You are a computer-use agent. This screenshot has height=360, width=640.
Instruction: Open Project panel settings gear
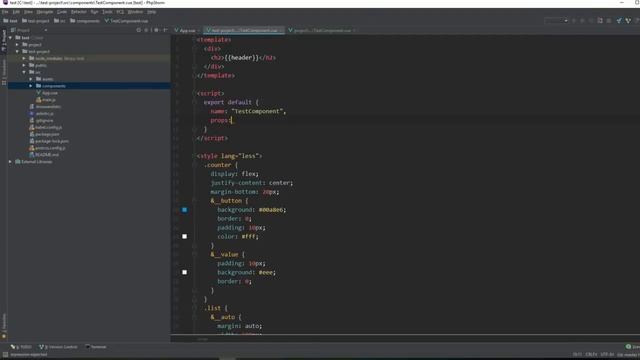click(156, 30)
